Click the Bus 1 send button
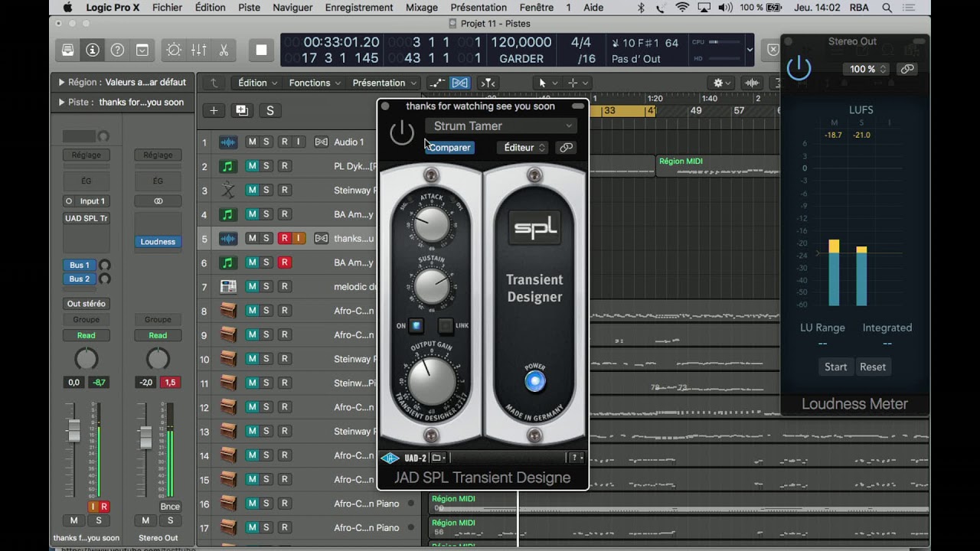980x551 pixels. 80,265
